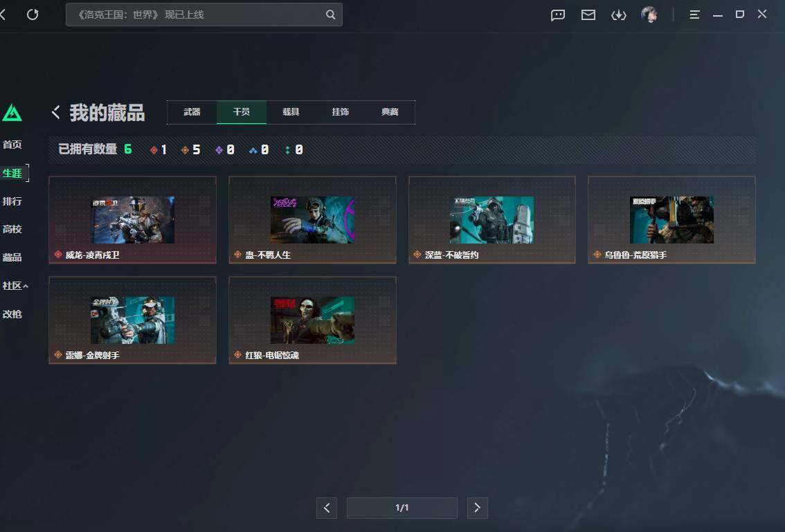
Task: Switch to the 干员 tab
Action: pyautogui.click(x=242, y=112)
